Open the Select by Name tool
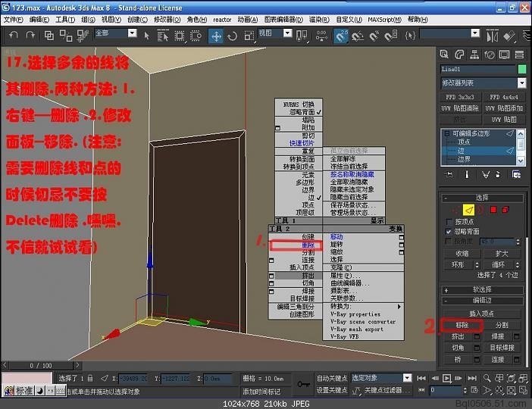 coord(163,36)
